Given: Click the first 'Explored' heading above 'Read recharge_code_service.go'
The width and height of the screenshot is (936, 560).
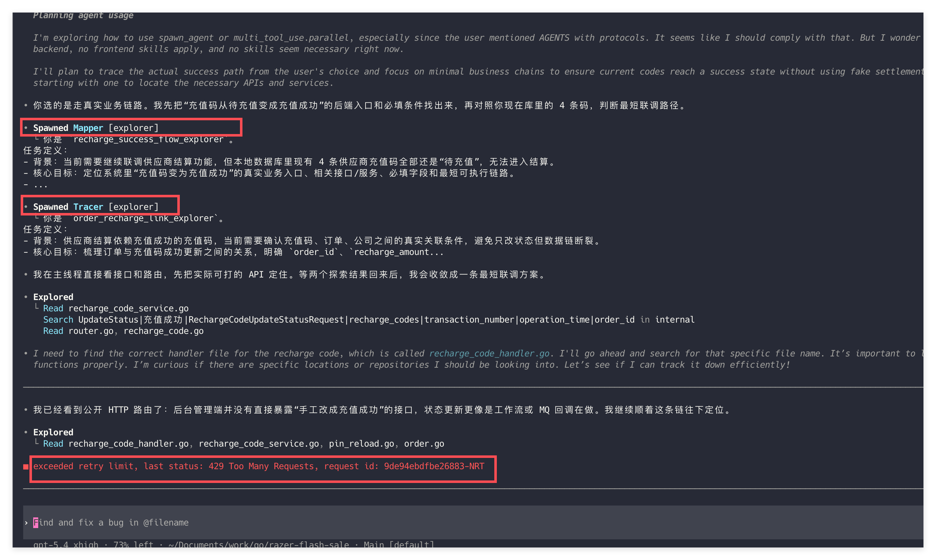Looking at the screenshot, I should pos(53,297).
